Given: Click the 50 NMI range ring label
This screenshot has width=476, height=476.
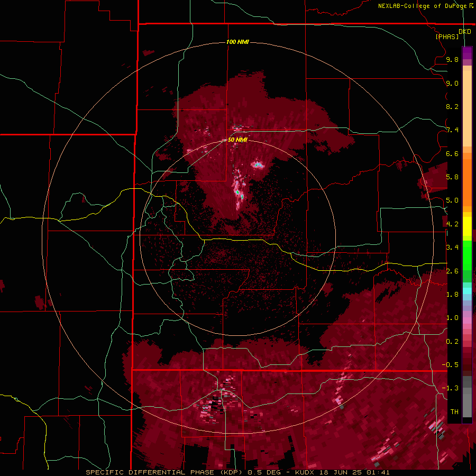Looking at the screenshot, I should click(x=237, y=140).
